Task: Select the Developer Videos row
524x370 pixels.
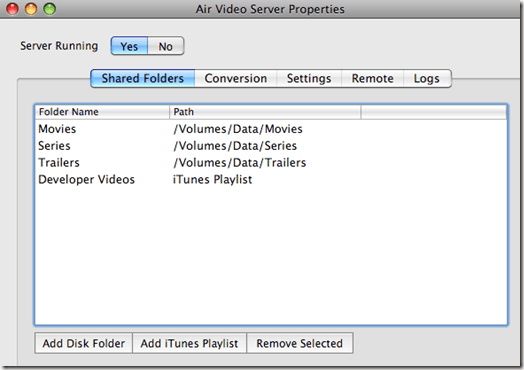Action: [271, 180]
